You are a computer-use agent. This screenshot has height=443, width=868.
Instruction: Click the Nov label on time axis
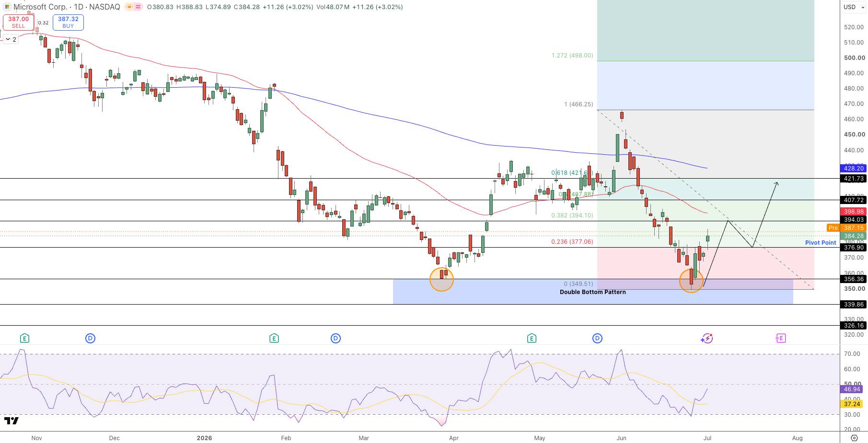[x=36, y=438]
